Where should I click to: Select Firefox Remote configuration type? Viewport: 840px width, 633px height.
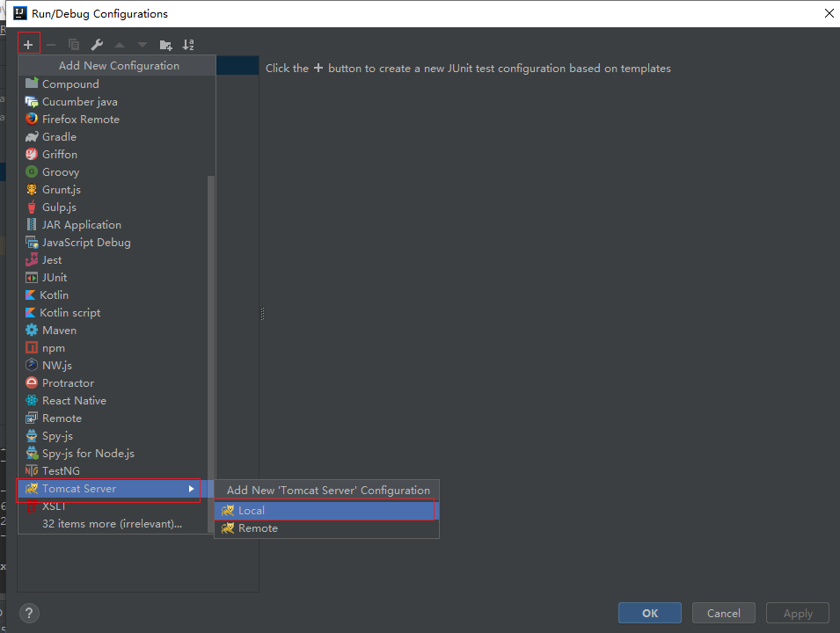click(80, 120)
